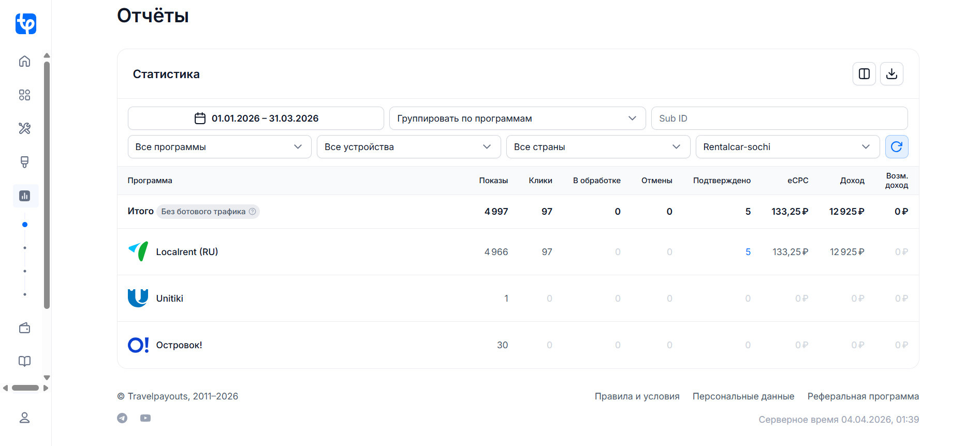
Task: Open the book icon in sidebar
Action: pyautogui.click(x=24, y=361)
